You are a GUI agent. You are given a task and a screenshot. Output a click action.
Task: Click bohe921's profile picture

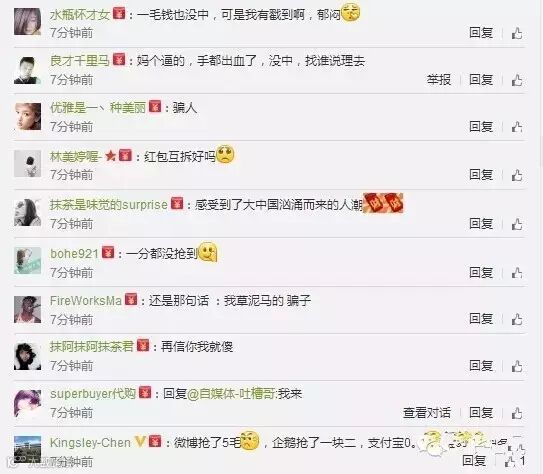27,260
